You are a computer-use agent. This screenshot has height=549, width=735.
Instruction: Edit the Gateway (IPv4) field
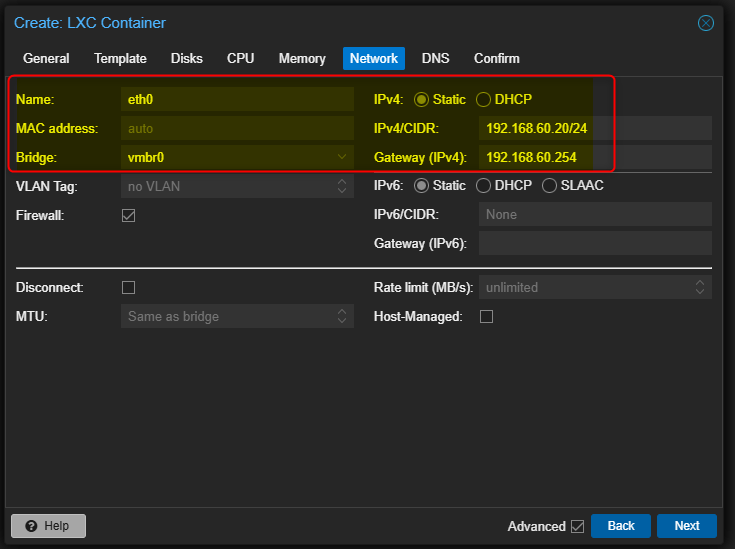click(595, 157)
